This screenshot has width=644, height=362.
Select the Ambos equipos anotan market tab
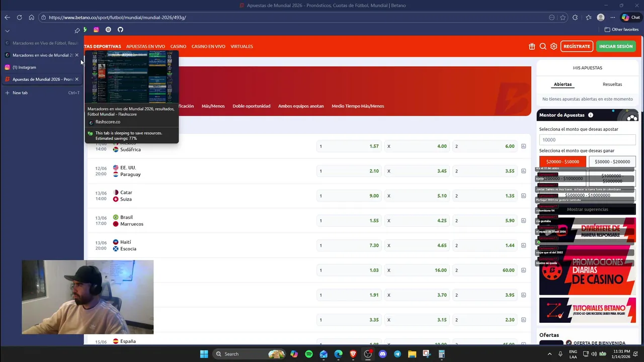301,106
